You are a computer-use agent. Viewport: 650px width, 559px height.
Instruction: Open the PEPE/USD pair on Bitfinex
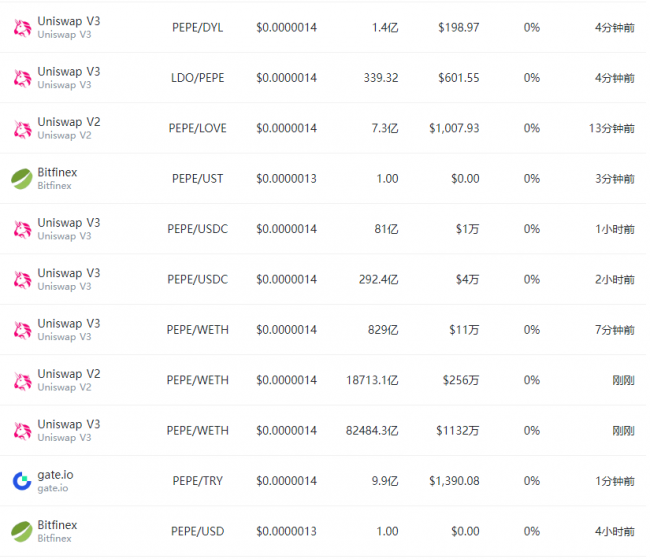pyautogui.click(x=197, y=532)
